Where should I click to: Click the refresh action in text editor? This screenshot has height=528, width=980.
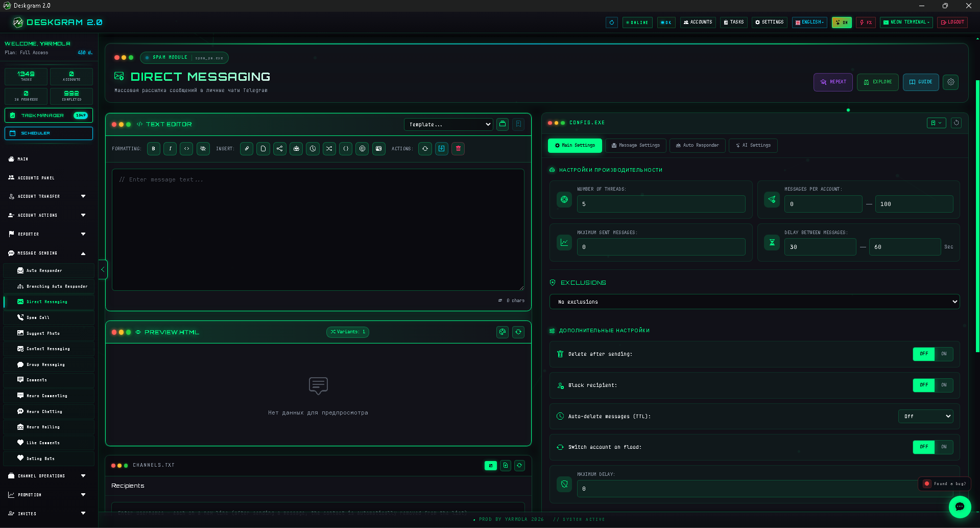click(425, 149)
